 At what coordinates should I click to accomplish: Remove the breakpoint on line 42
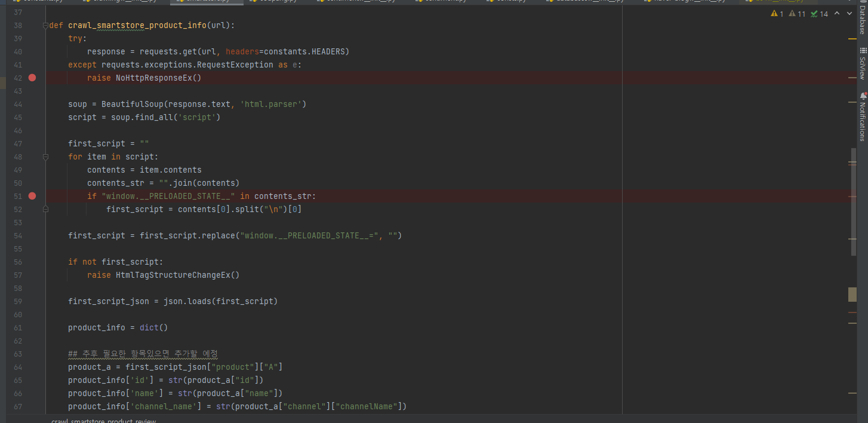[32, 78]
